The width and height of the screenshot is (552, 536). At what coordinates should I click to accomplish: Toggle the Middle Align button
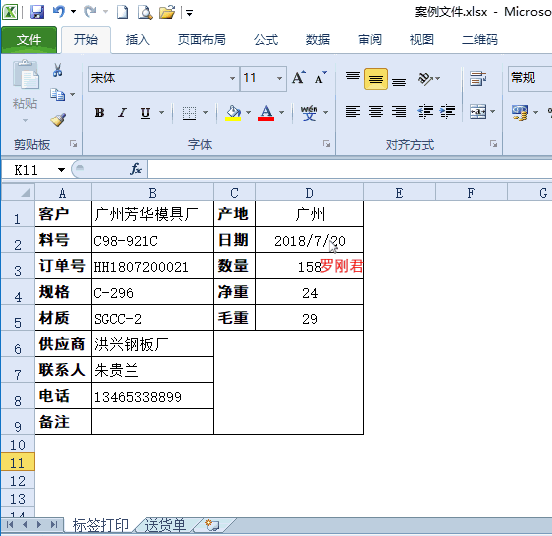[x=376, y=79]
